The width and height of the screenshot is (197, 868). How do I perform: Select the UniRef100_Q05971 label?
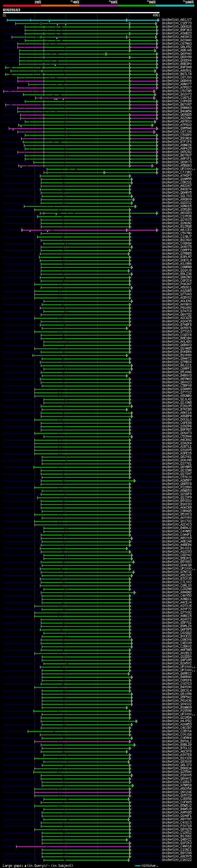[x=177, y=328]
